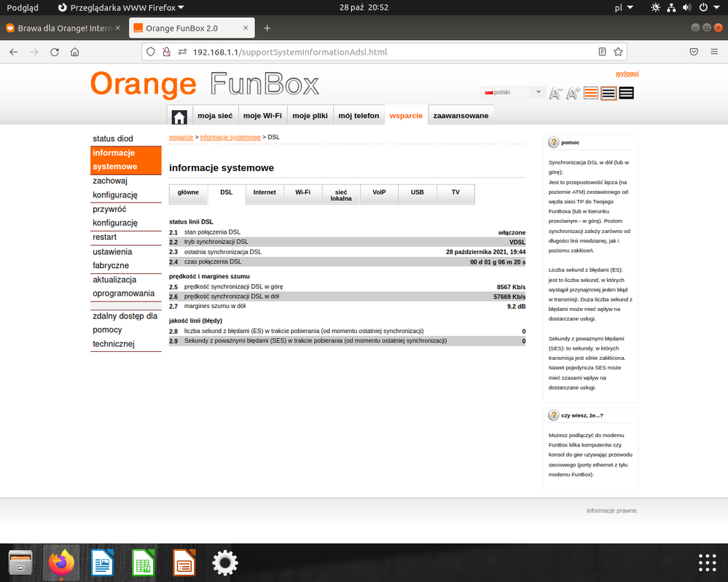
Task: Bookmark this page with star icon
Action: click(x=618, y=52)
